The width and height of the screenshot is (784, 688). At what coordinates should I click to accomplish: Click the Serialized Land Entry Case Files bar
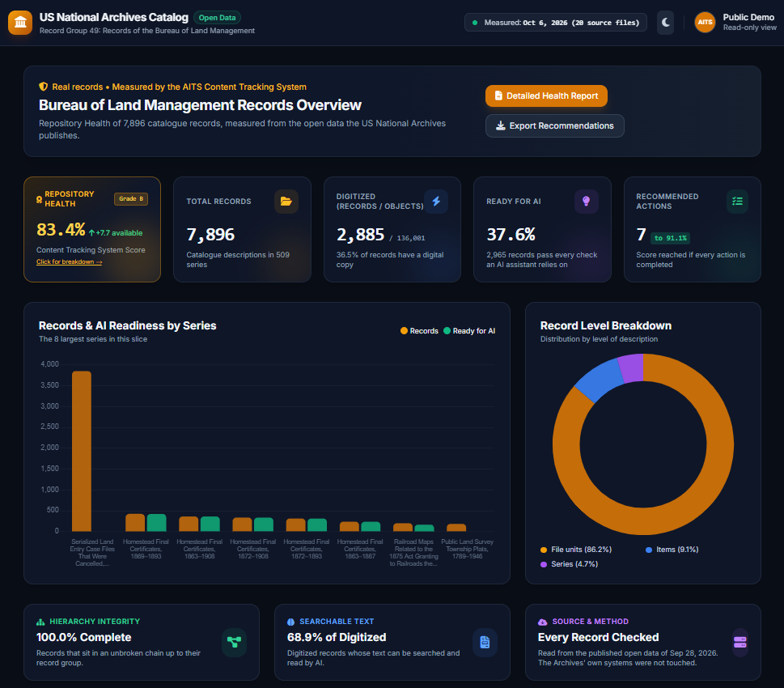click(82, 451)
